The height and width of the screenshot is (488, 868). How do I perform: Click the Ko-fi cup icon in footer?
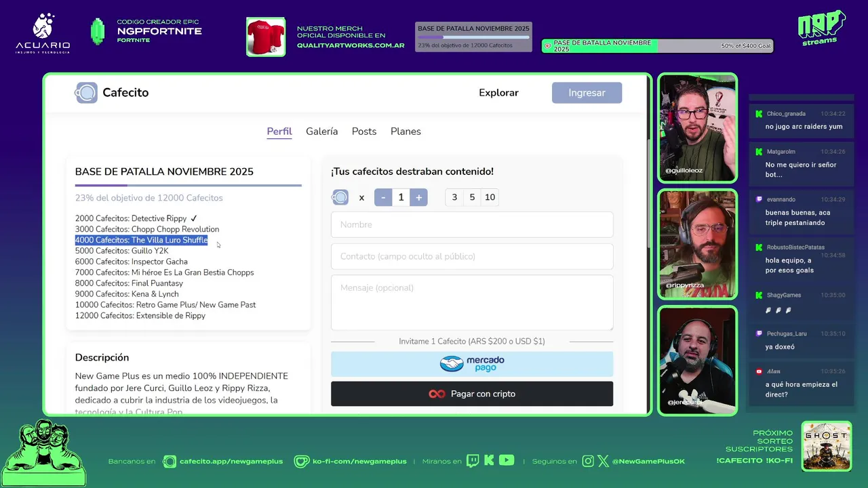click(302, 461)
